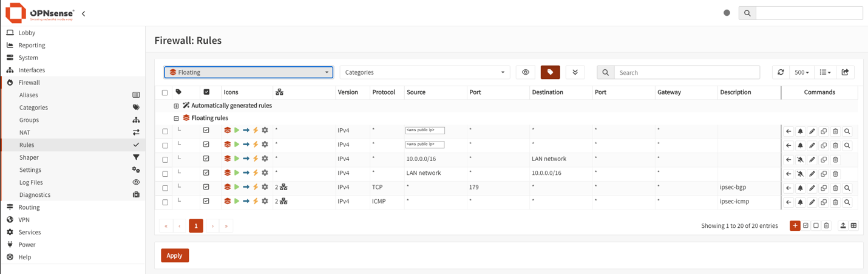The height and width of the screenshot is (274, 868).
Task: Select row checkbox for LAN network source rule
Action: pyautogui.click(x=164, y=174)
